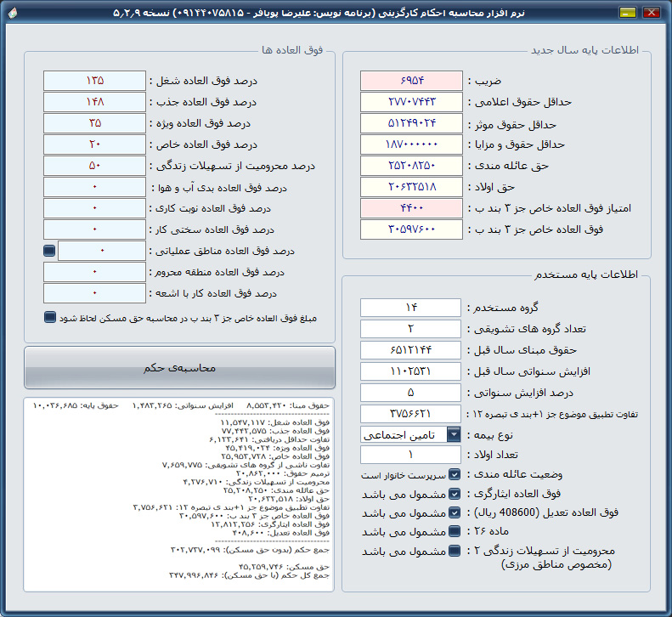This screenshot has width=672, height=617.
Task: Click the تفاوت حداقل دریافتی result line
Action: click(269, 439)
